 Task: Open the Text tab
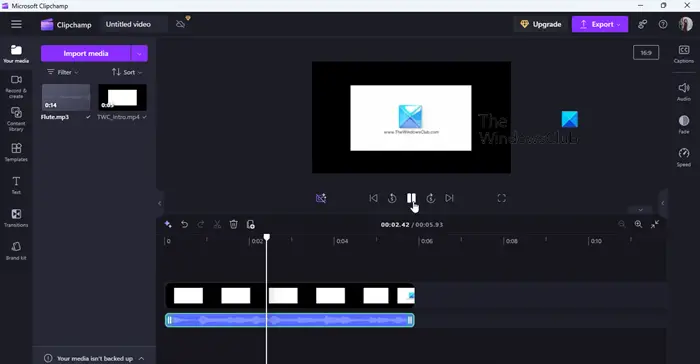[x=16, y=185]
